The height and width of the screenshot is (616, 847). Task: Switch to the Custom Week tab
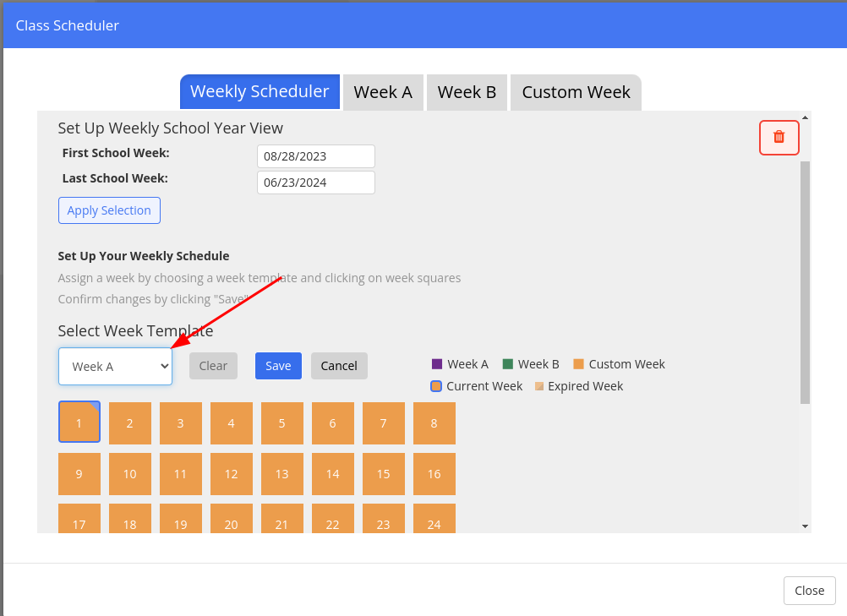[x=576, y=92]
